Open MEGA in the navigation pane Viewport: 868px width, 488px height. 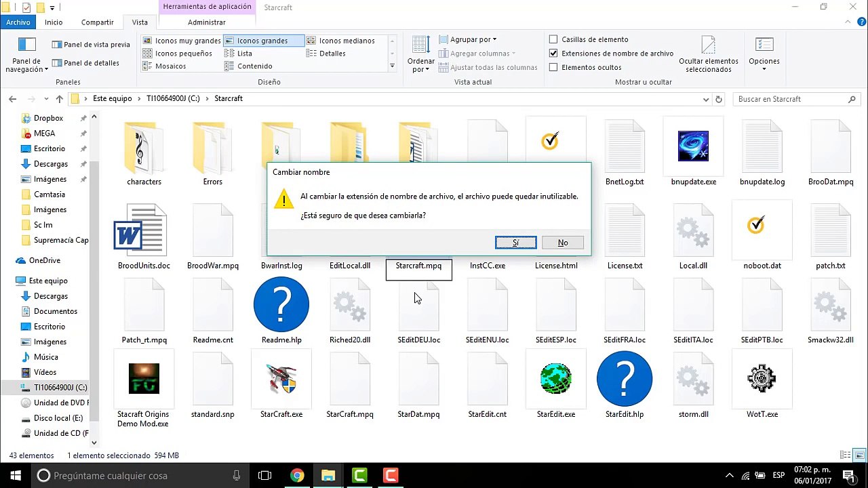44,134
